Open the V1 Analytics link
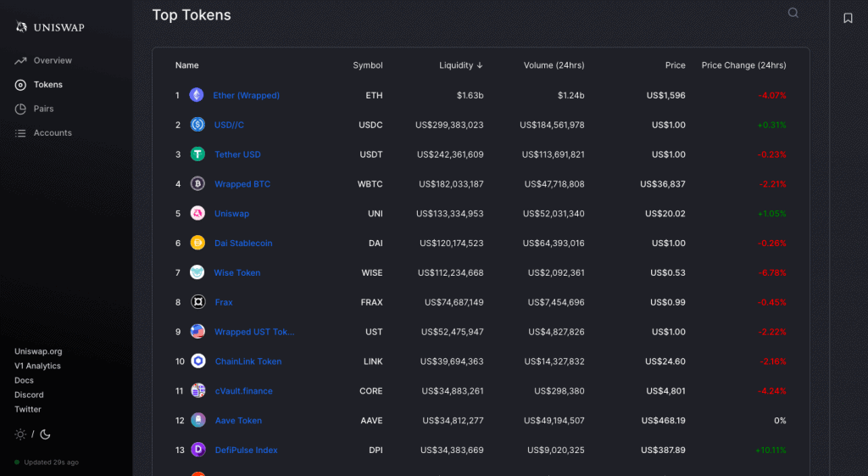 (37, 366)
